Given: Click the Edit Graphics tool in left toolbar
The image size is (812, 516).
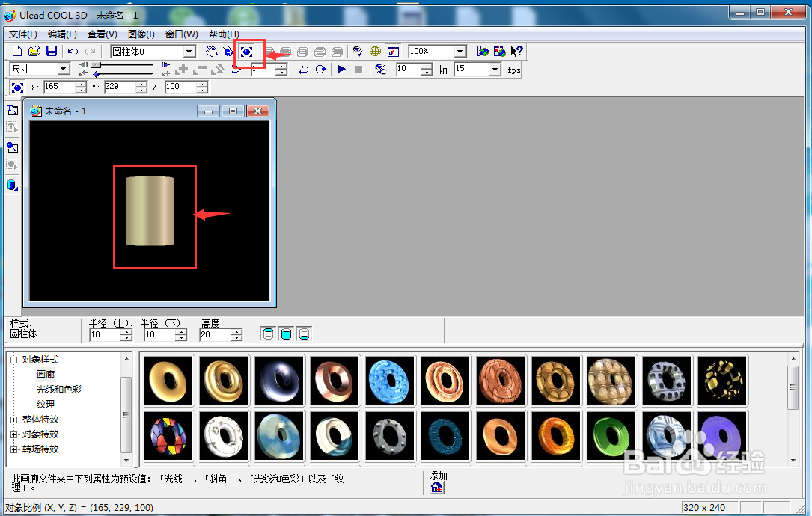Looking at the screenshot, I should click(13, 165).
